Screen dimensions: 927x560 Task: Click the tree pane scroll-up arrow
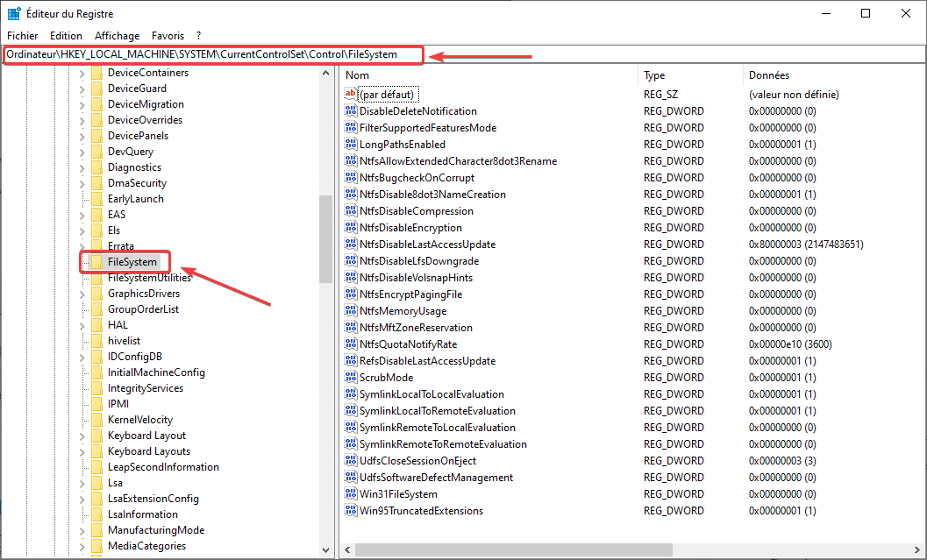coord(325,74)
